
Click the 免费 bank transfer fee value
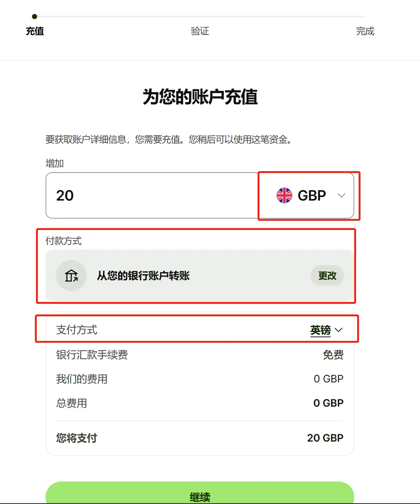[x=333, y=355]
